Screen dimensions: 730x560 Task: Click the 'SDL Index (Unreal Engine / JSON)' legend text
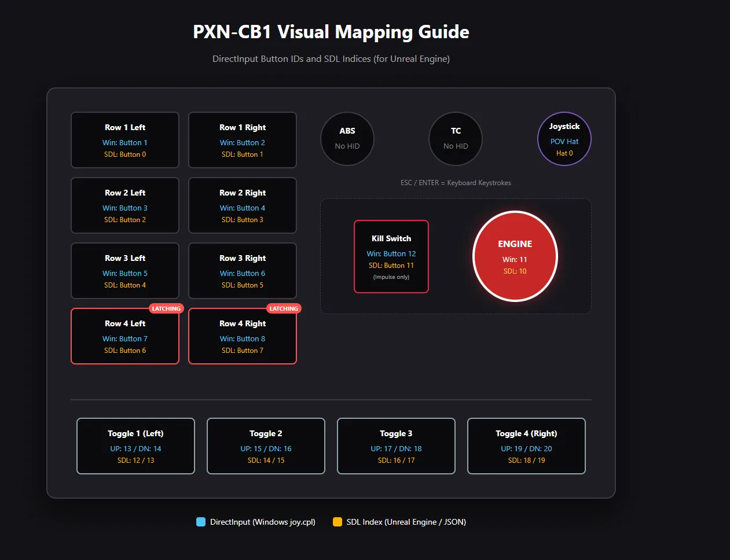click(x=406, y=522)
